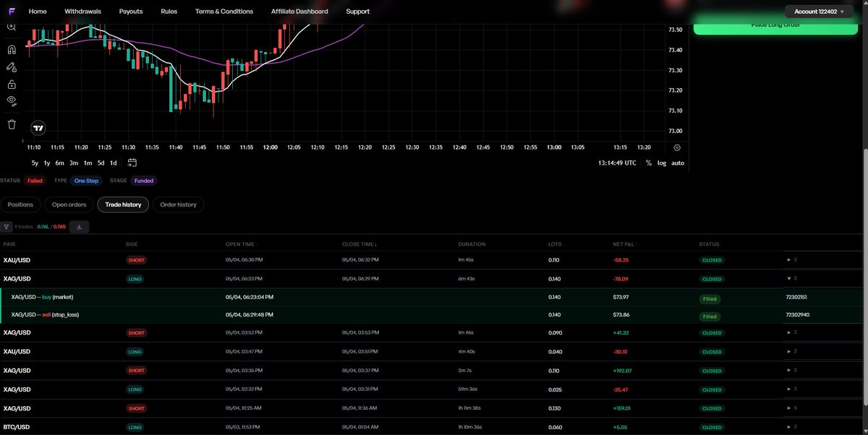Screen dimensions: 868x435
Task: Open chart settings hexagon gear icon
Action: [677, 147]
